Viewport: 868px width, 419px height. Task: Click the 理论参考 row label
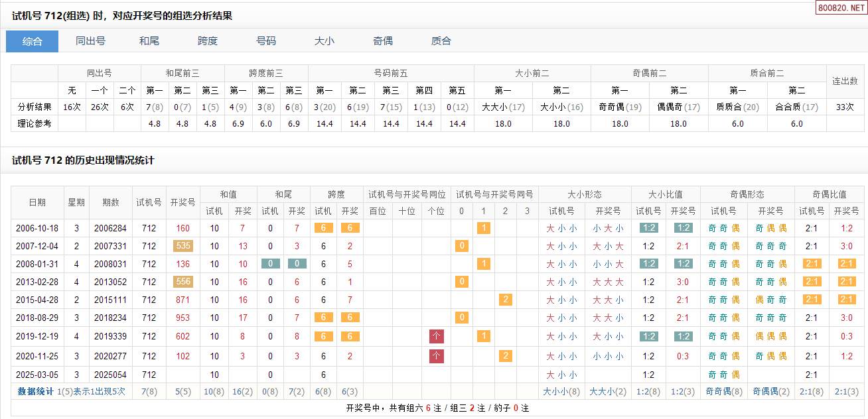pos(35,123)
